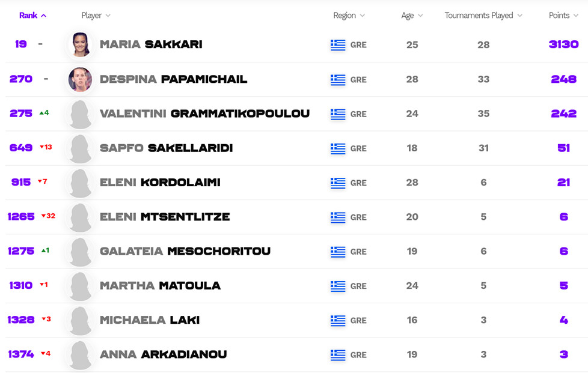Click the Greek flag beside Galateia Mesochoritou
The image size is (588, 373).
tap(338, 252)
